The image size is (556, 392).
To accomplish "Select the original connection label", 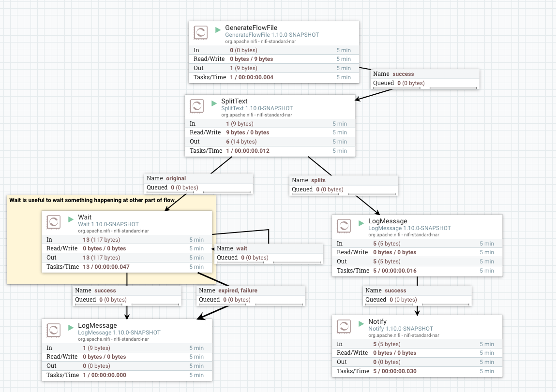I will [x=198, y=183].
